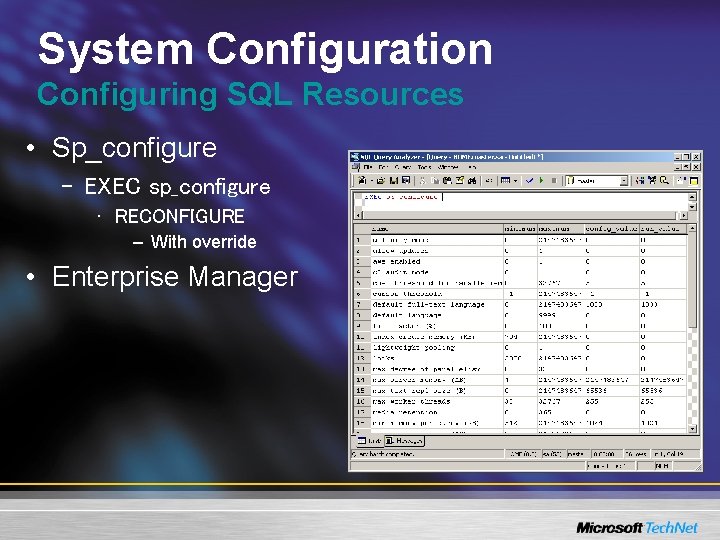720x540 pixels.
Task: Click the Undo toolbar icon
Action: [489, 180]
